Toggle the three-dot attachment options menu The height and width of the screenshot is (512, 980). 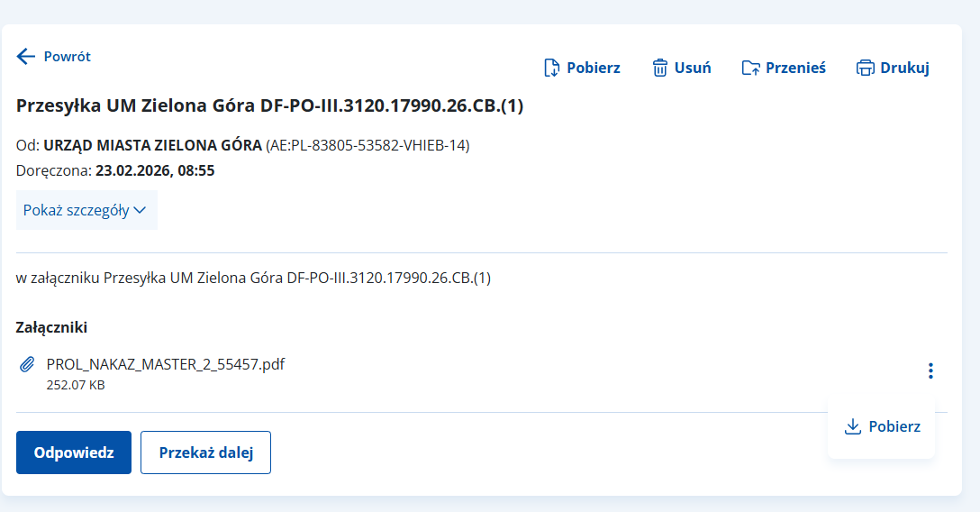(x=930, y=370)
